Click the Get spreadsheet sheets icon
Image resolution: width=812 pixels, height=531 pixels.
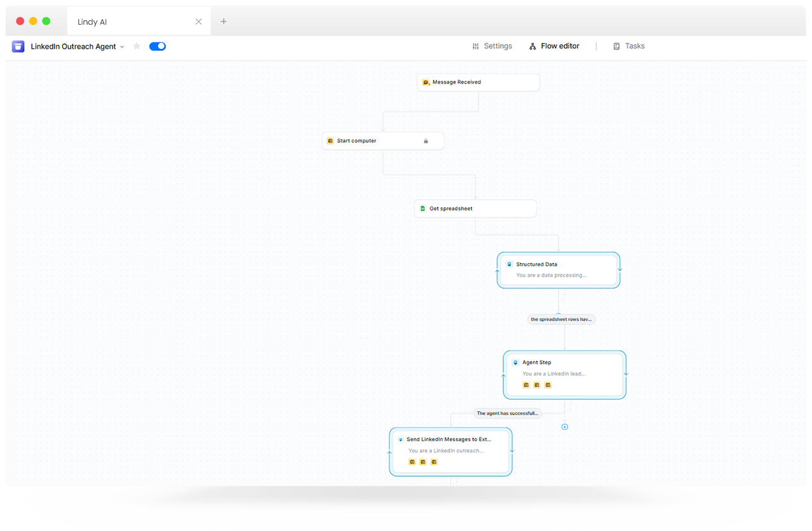point(422,209)
